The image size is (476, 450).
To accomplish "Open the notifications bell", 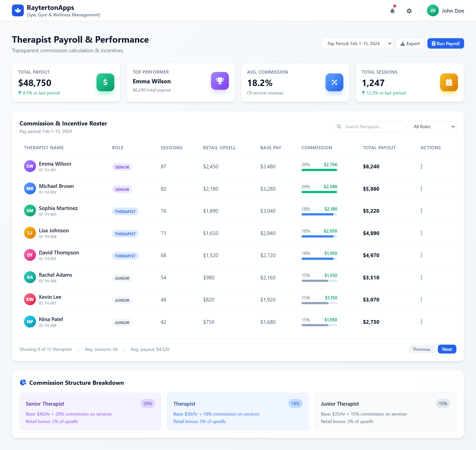I will (392, 11).
